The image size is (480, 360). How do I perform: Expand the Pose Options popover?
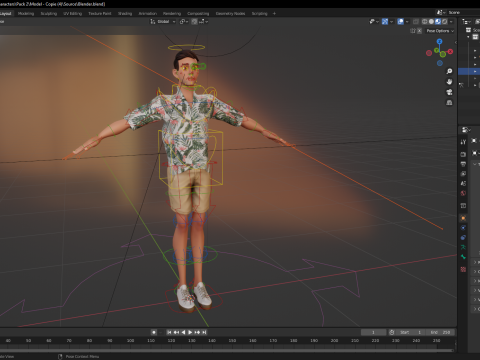pos(440,31)
